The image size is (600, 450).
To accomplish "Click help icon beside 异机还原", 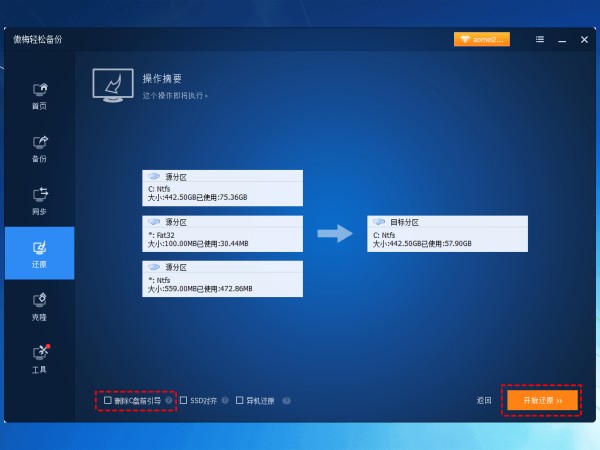I will [286, 401].
